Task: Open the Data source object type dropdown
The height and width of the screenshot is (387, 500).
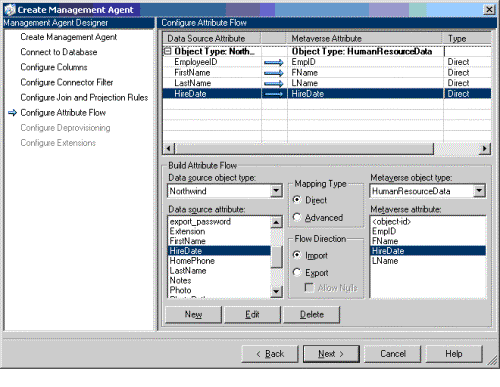Action: pos(276,191)
